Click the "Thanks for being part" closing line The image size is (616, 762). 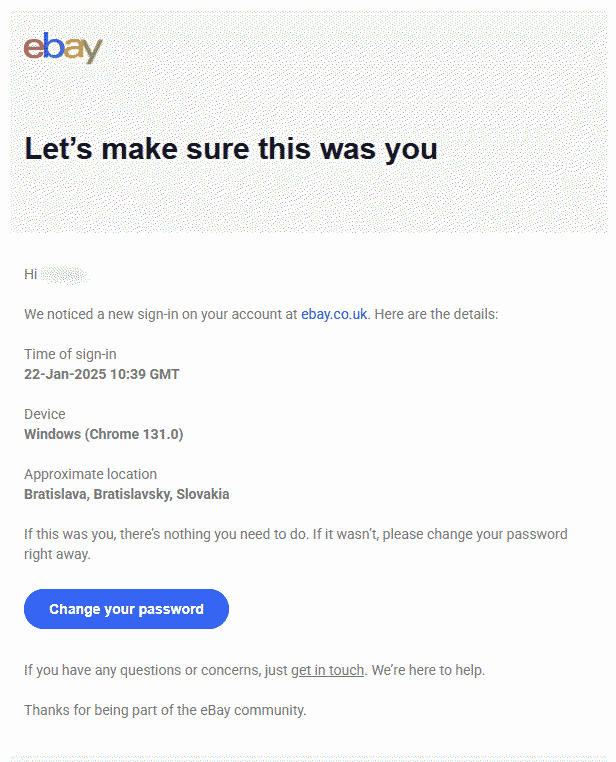coord(165,710)
